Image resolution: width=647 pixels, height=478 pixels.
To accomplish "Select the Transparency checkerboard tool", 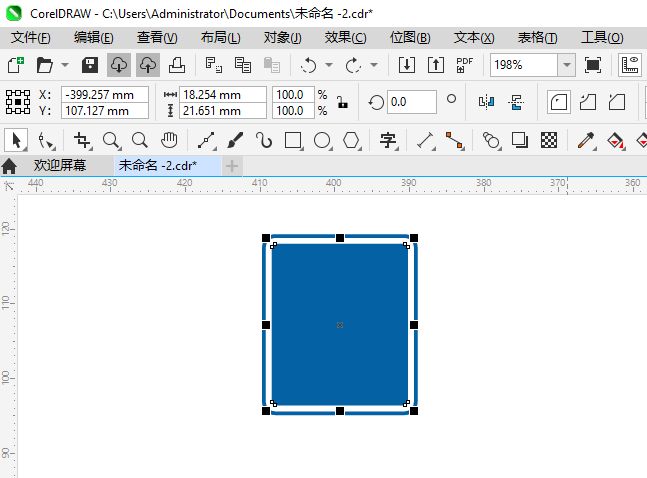I will click(x=549, y=140).
